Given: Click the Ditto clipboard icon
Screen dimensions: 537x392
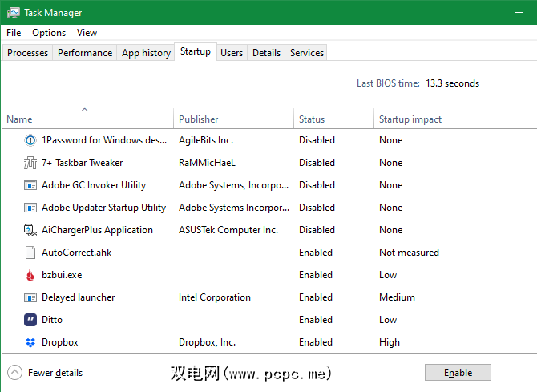Looking at the screenshot, I should point(30,320).
